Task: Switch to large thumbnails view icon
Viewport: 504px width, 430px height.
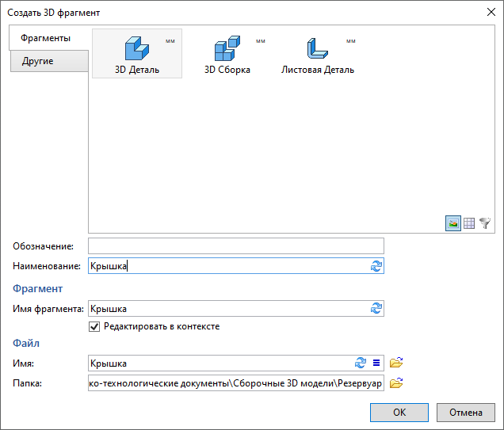Action: tap(452, 224)
